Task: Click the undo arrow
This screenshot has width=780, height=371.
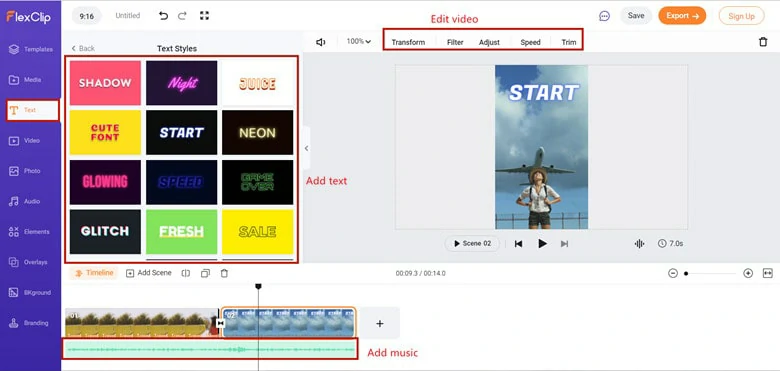Action: click(x=163, y=16)
